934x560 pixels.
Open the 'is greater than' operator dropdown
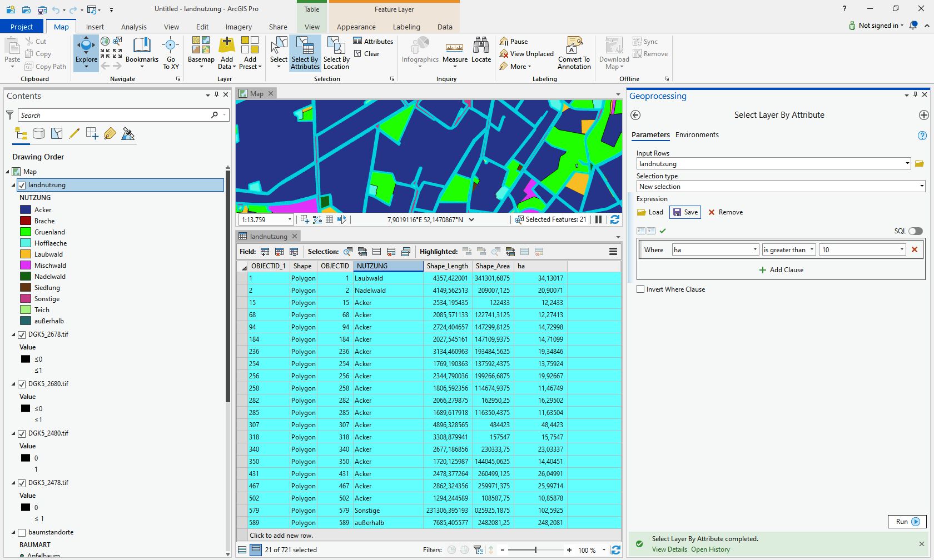tap(812, 250)
